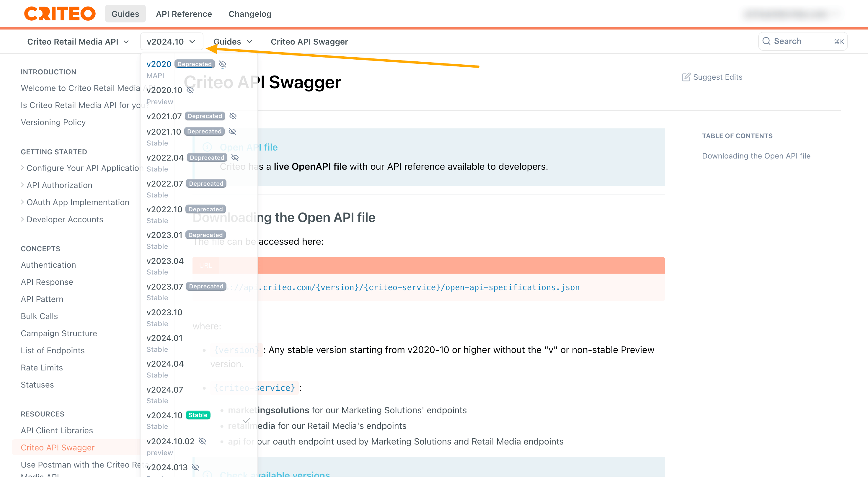
Task: Open Criteo API Swagger in sidebar
Action: click(x=58, y=448)
